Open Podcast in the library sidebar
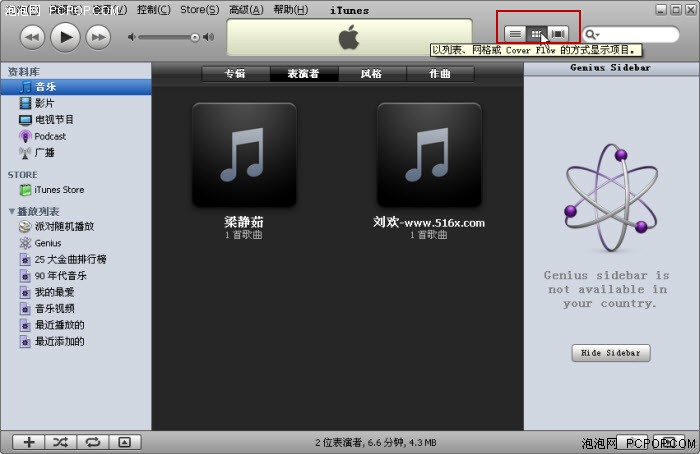 tap(76, 136)
